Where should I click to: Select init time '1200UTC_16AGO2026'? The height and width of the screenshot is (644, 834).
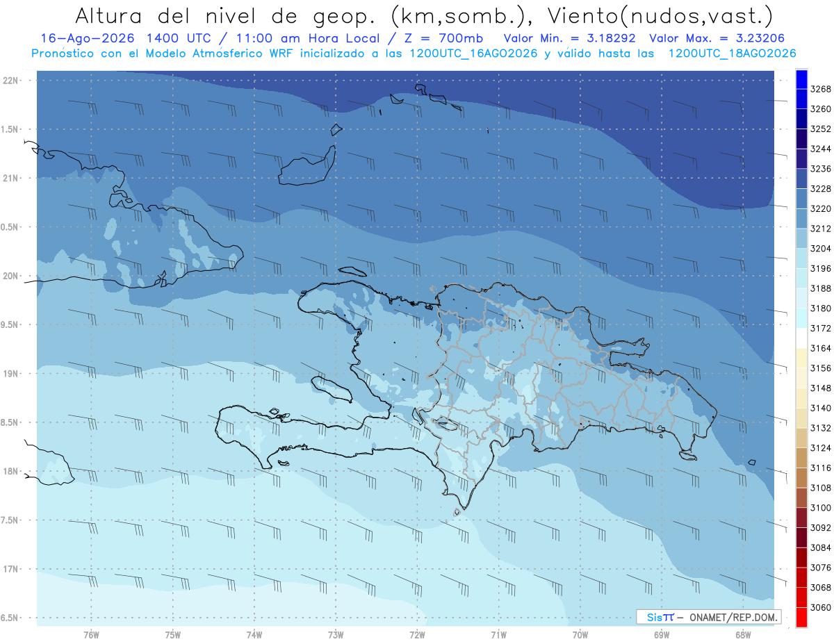pyautogui.click(x=472, y=53)
